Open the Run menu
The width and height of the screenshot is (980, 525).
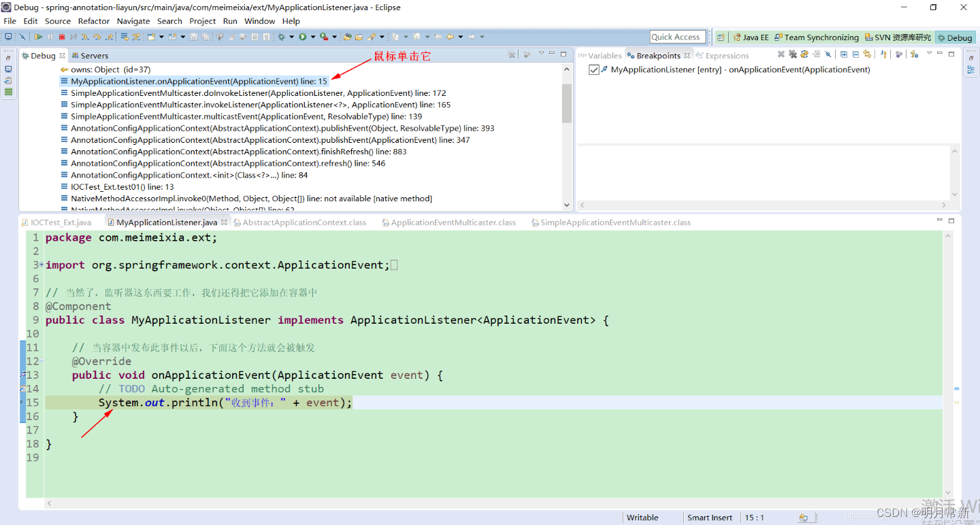(230, 21)
